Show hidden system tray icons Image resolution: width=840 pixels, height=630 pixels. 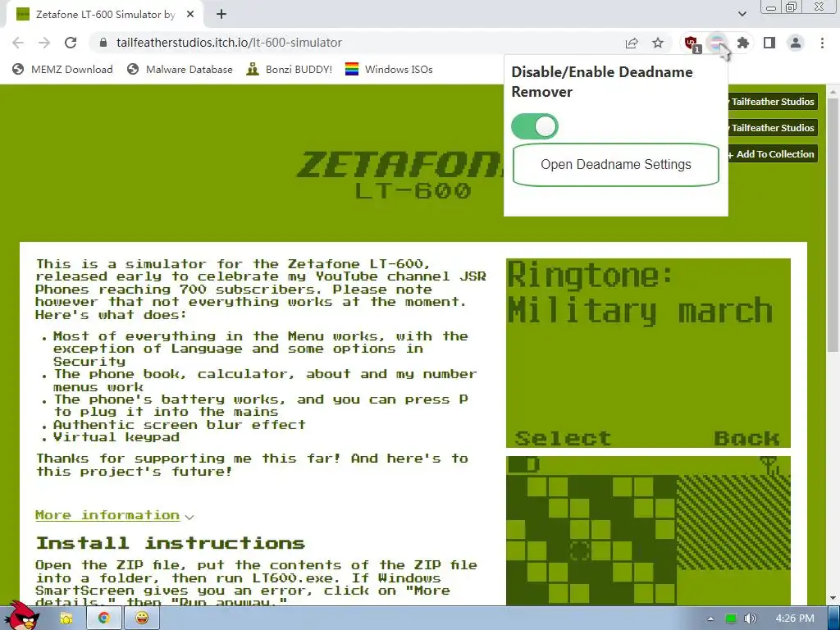coord(710,619)
